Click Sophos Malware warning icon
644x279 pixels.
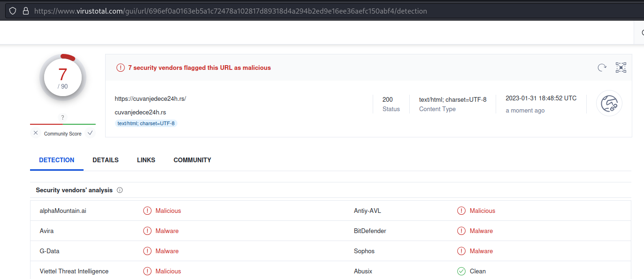[461, 251]
